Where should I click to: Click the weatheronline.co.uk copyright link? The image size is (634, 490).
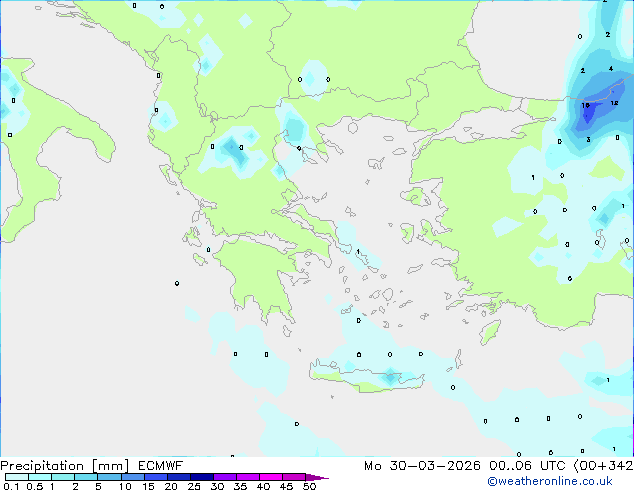coord(550,481)
